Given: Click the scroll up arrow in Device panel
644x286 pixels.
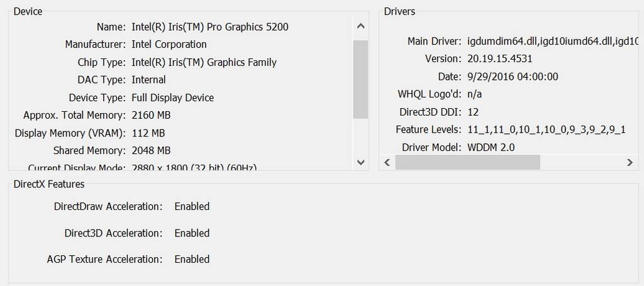Looking at the screenshot, I should click(x=360, y=26).
